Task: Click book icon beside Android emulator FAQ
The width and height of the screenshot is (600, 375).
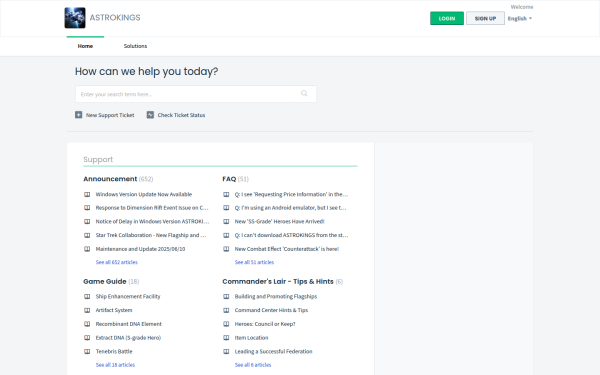Action: [226, 208]
